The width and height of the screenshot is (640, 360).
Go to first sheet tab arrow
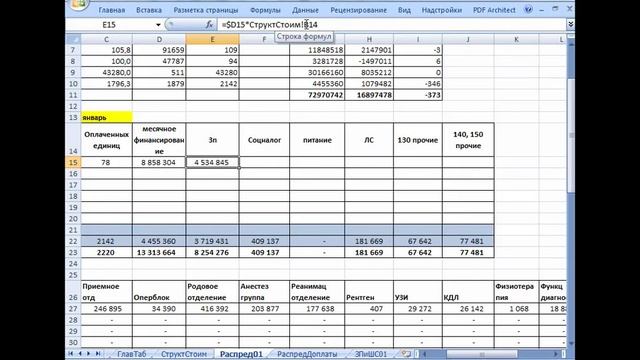pos(71,353)
